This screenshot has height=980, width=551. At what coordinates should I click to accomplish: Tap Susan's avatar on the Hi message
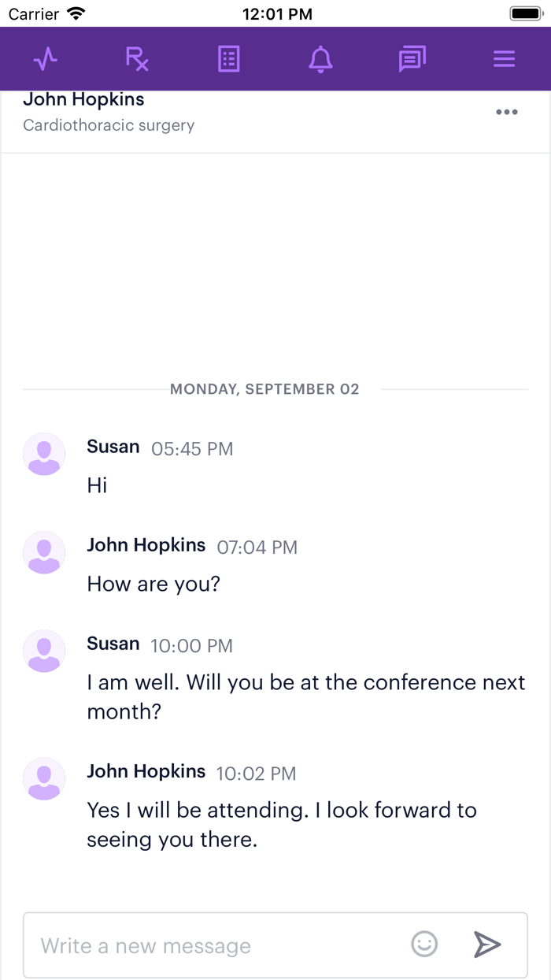tap(44, 454)
